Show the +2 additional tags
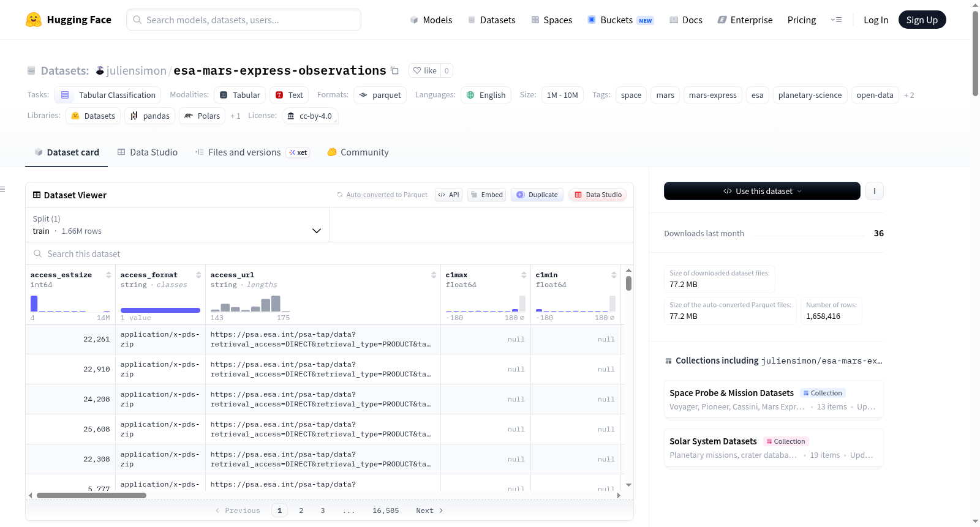 [x=909, y=95]
